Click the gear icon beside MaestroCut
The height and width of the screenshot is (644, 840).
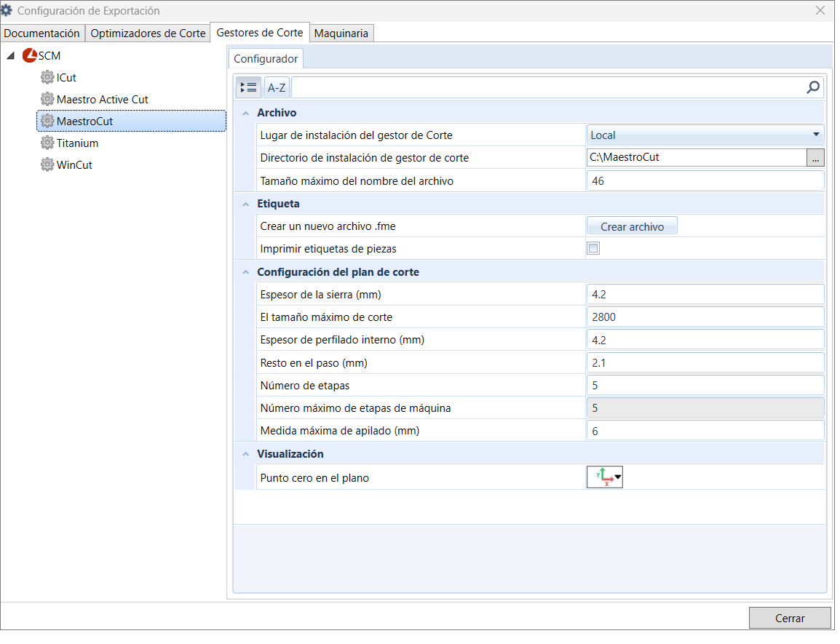(48, 122)
